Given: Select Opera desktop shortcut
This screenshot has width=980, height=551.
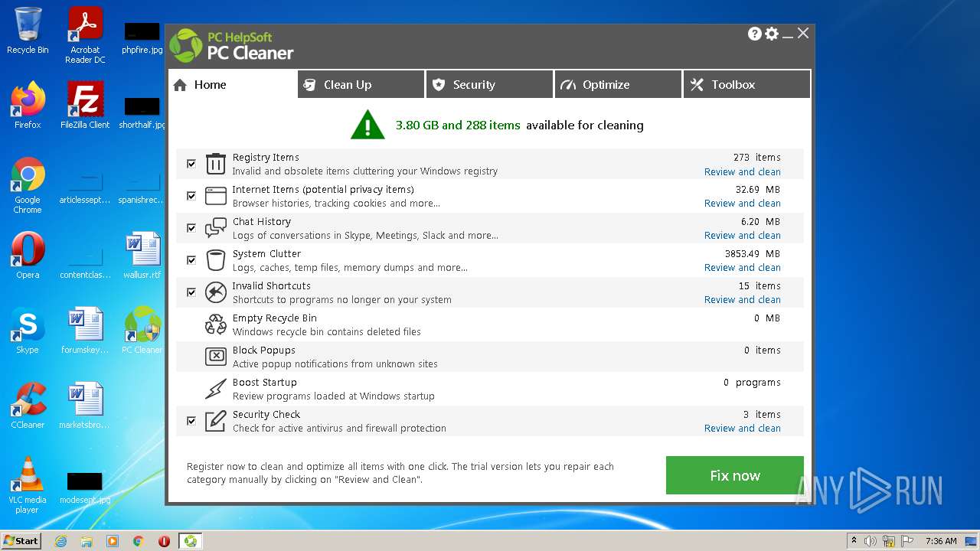Looking at the screenshot, I should point(28,256).
